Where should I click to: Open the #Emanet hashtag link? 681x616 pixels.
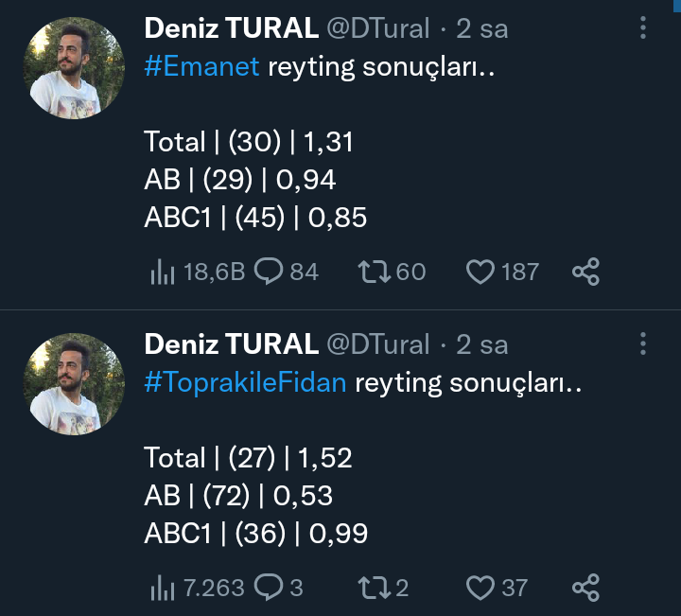point(201,67)
